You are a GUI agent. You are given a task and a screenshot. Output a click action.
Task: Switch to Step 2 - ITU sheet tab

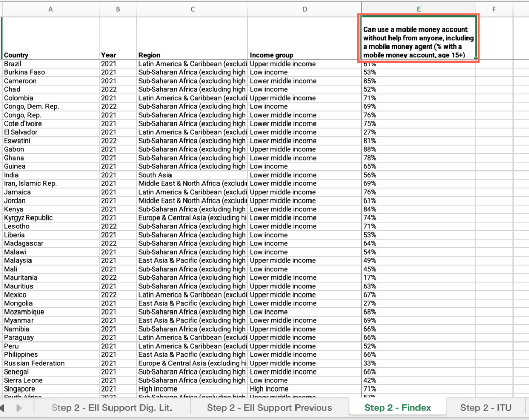coord(486,408)
